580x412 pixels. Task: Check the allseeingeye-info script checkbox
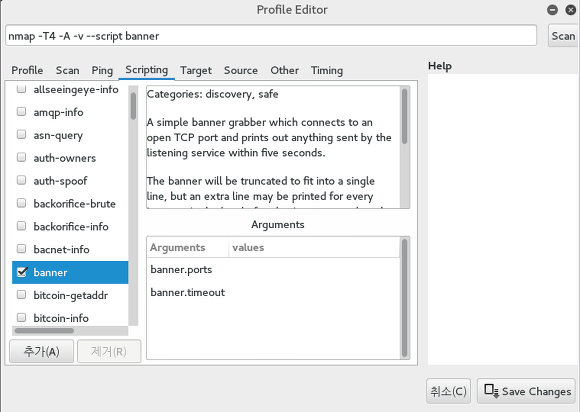tap(21, 89)
